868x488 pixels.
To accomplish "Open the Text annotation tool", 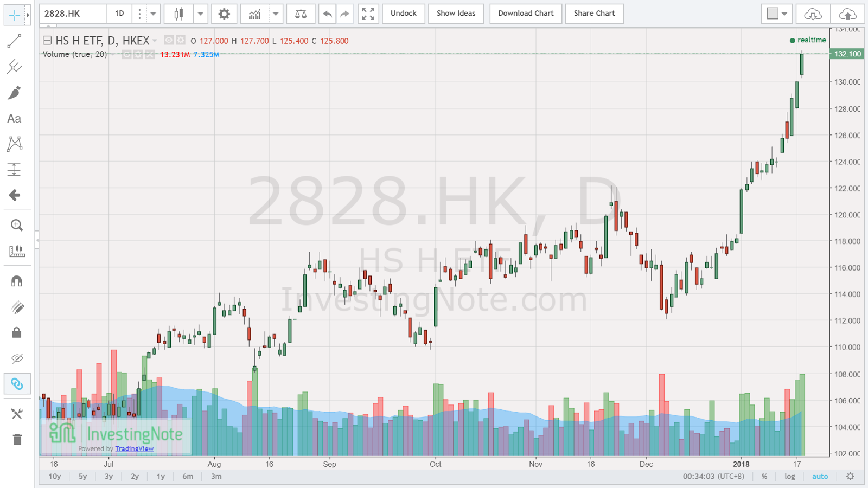I will [15, 119].
